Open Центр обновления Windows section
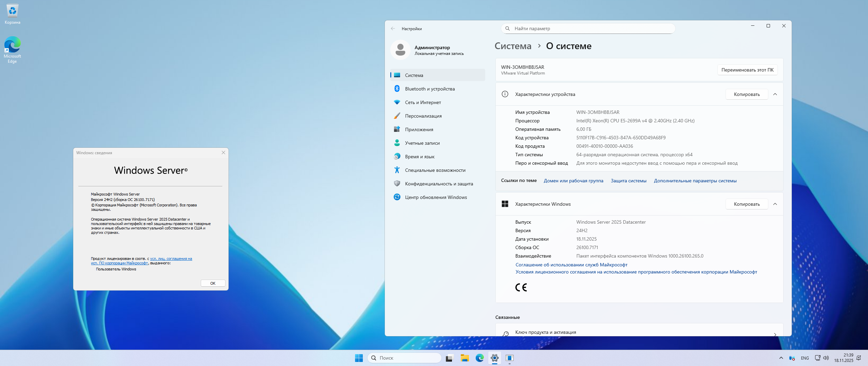 point(436,197)
